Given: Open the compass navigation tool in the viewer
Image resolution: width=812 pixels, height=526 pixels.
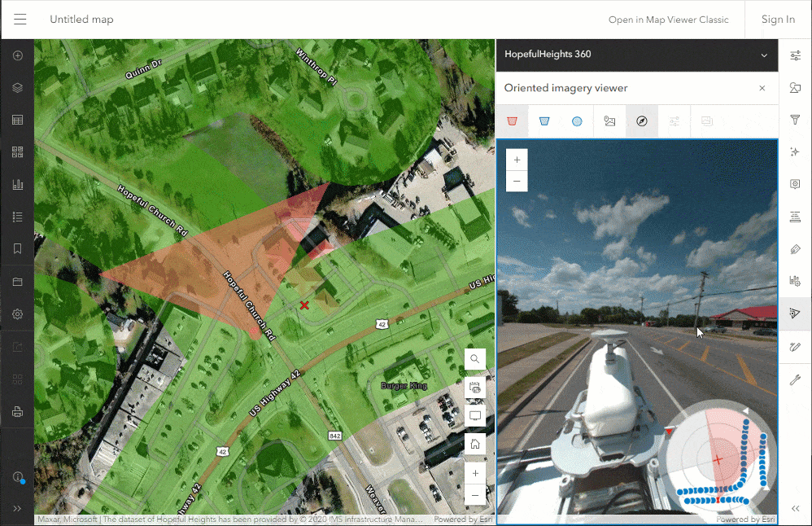Looking at the screenshot, I should [642, 120].
